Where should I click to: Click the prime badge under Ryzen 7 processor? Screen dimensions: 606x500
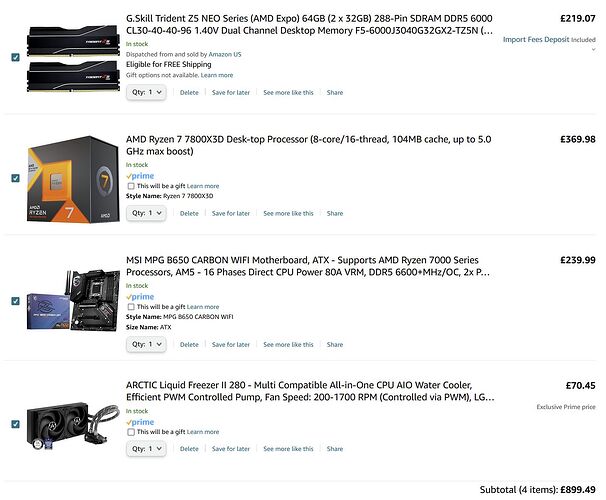pyautogui.click(x=140, y=176)
